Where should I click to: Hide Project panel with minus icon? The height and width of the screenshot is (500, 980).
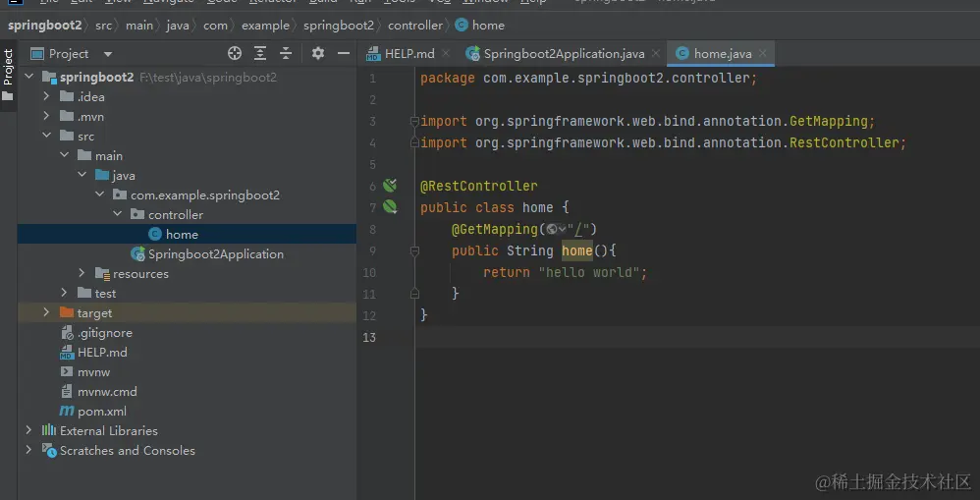343,53
